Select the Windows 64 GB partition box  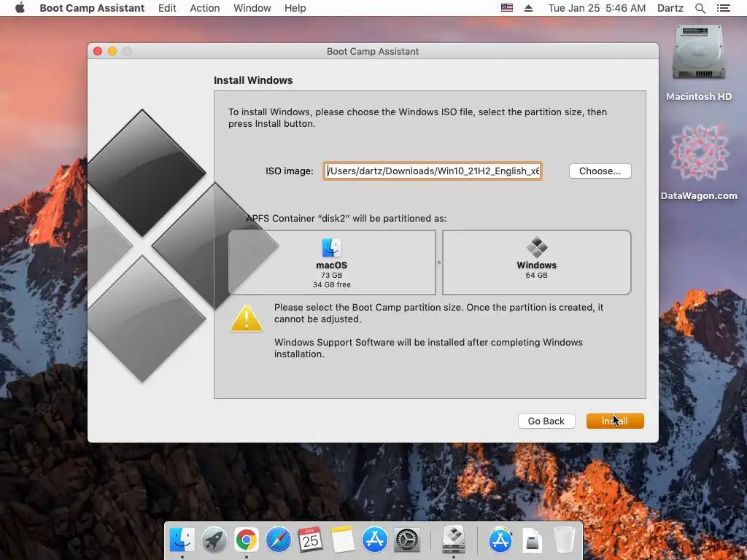coord(536,262)
